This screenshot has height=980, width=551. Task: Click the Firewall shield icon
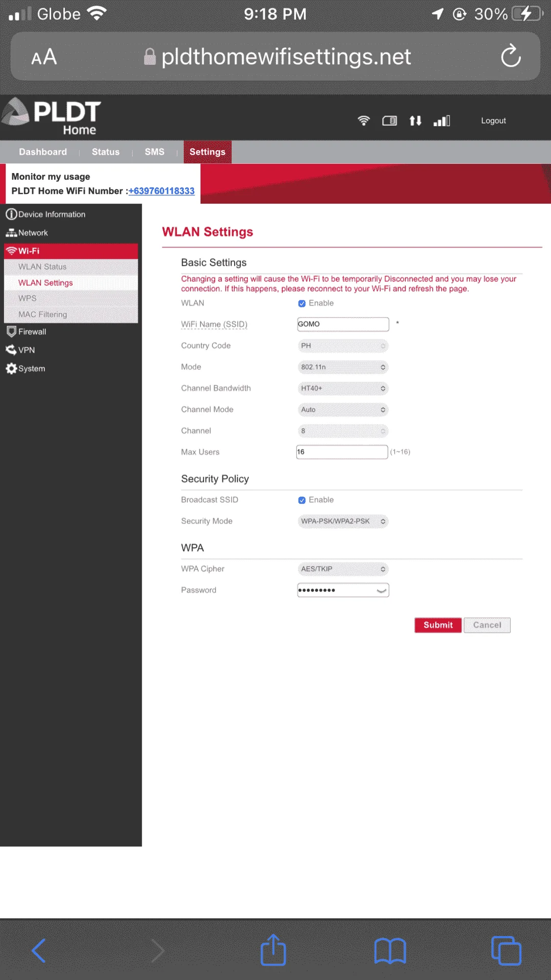tap(11, 332)
